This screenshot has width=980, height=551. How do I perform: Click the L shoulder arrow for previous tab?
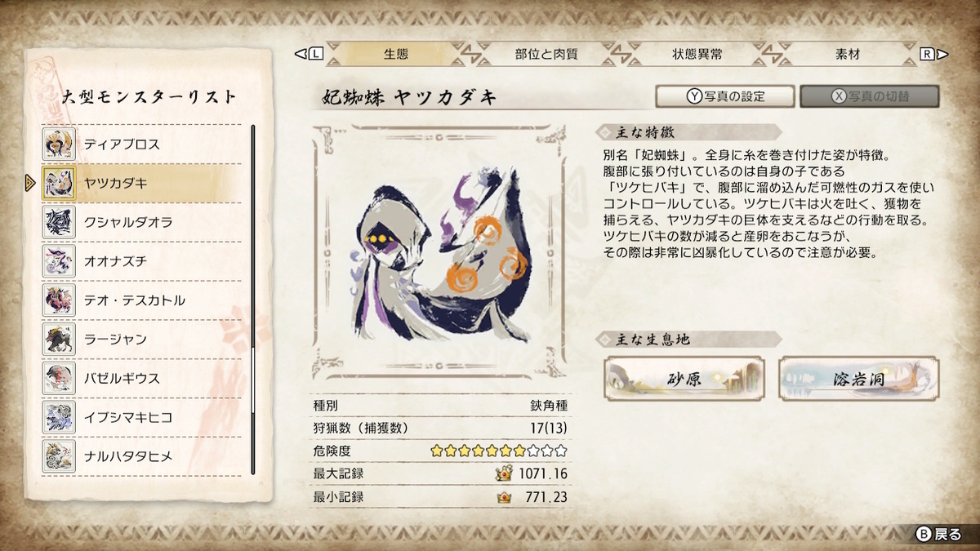tap(310, 55)
